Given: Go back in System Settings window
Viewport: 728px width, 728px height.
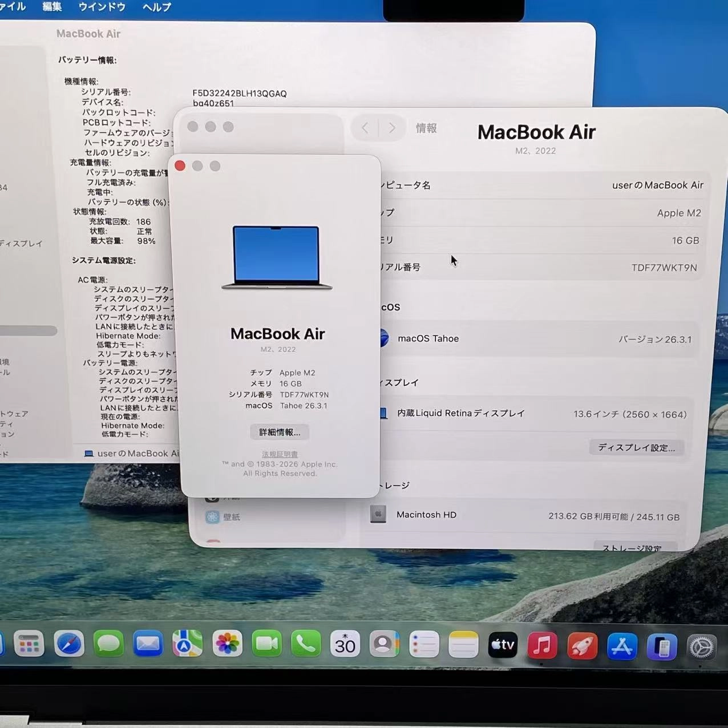Looking at the screenshot, I should click(365, 128).
